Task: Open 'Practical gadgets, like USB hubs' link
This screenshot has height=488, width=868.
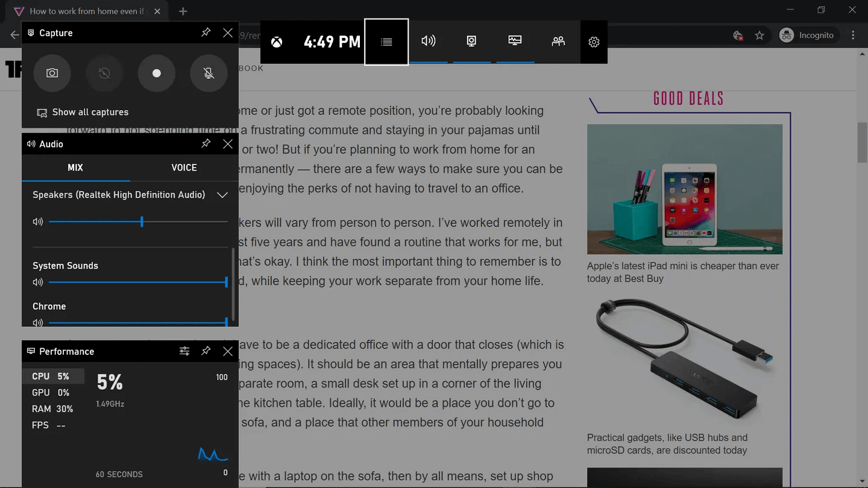Action: pyautogui.click(x=667, y=444)
